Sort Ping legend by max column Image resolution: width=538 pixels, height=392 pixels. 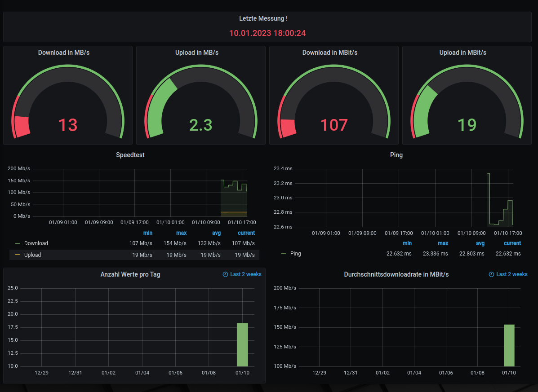click(443, 243)
